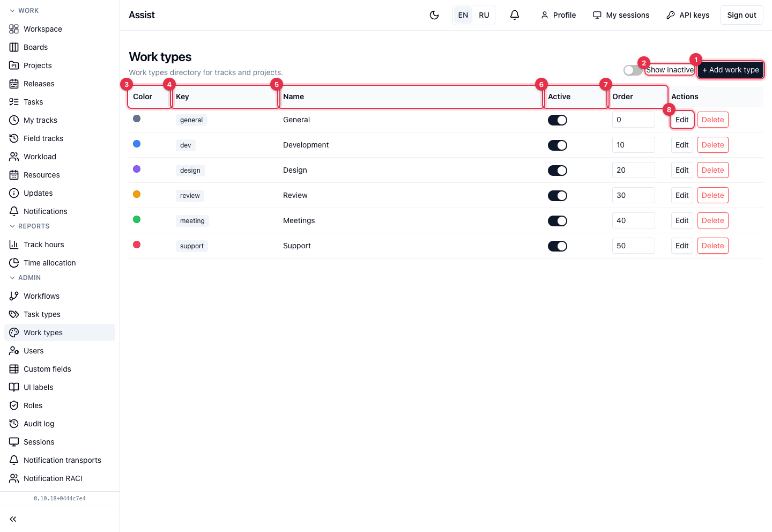Image resolution: width=772 pixels, height=532 pixels.
Task: Click the orange color dot for Review
Action: 137,194
